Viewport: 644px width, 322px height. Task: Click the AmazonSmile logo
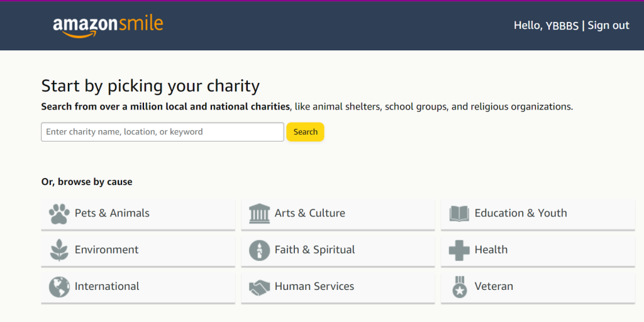click(108, 26)
